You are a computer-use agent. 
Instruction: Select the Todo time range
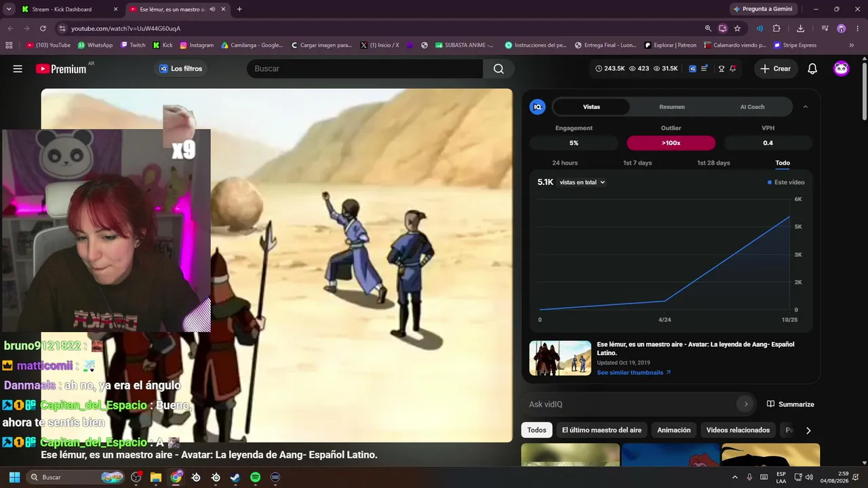pyautogui.click(x=783, y=163)
